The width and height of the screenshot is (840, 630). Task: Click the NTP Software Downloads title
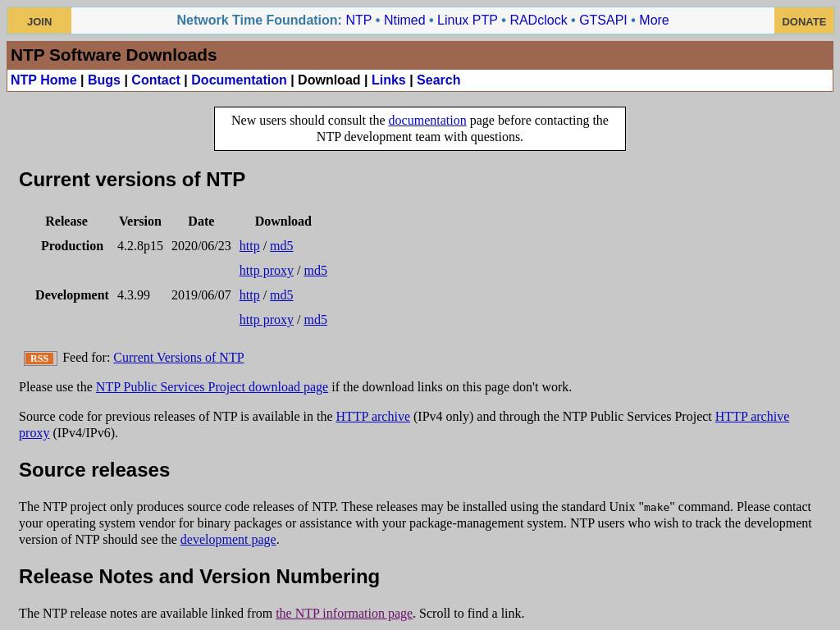[113, 55]
